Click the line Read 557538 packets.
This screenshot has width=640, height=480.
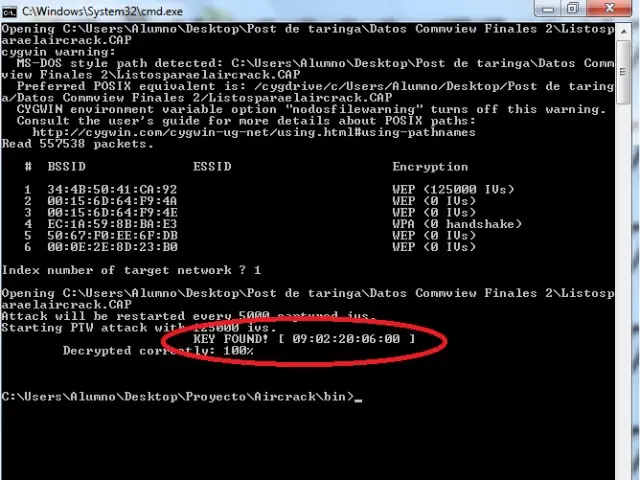click(78, 144)
